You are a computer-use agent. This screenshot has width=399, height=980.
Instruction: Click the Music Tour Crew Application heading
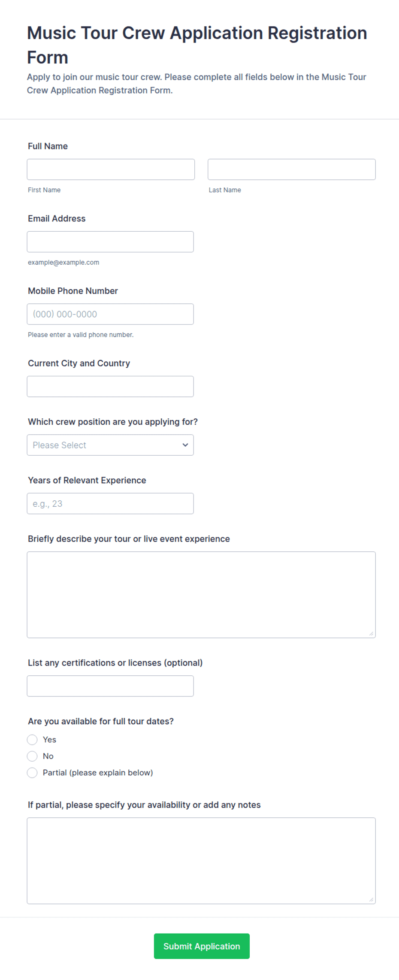(197, 45)
